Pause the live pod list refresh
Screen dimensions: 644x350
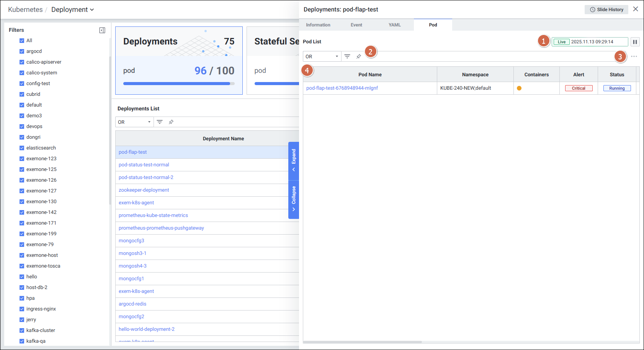coord(635,42)
